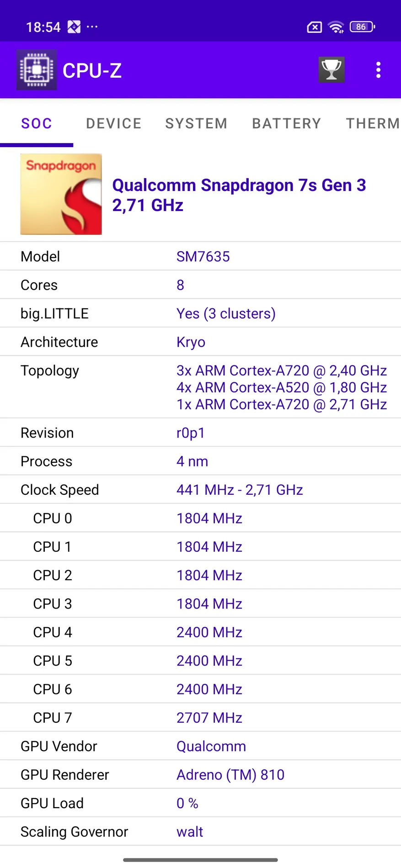Tap the CPU-Z chip app icon

coord(37,70)
